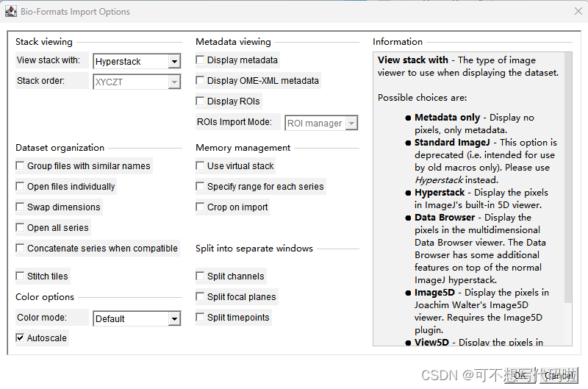Click the 'Data Browser' bullet text
Image resolution: width=588 pixels, height=389 pixels.
(445, 218)
